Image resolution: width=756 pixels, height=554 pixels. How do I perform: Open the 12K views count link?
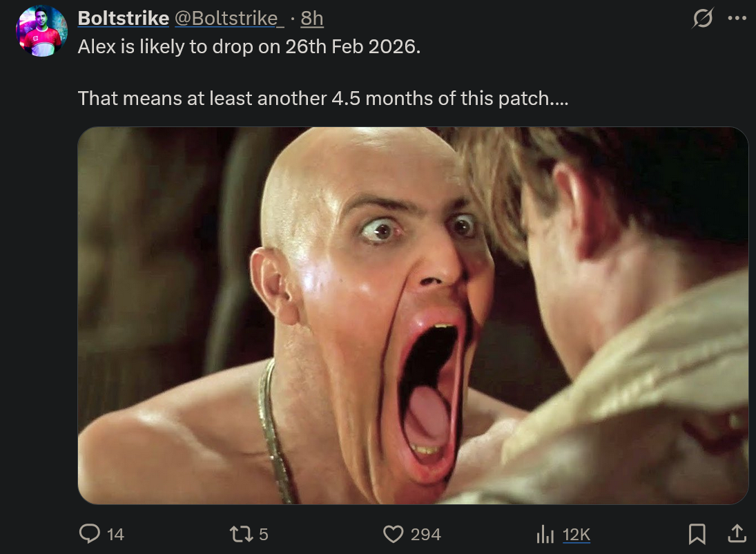click(x=576, y=535)
